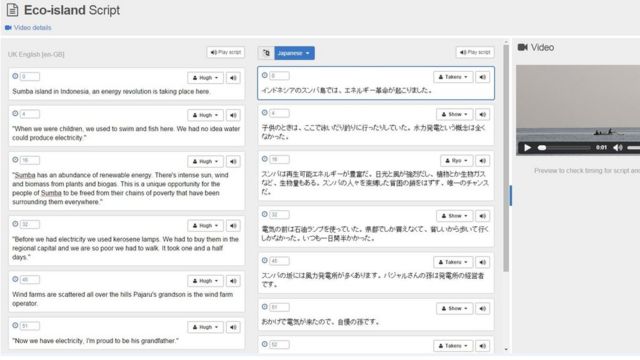This screenshot has width=640, height=360.
Task: Open Hugh voice dropdown for 'Now we have electricity'
Action: click(x=205, y=327)
